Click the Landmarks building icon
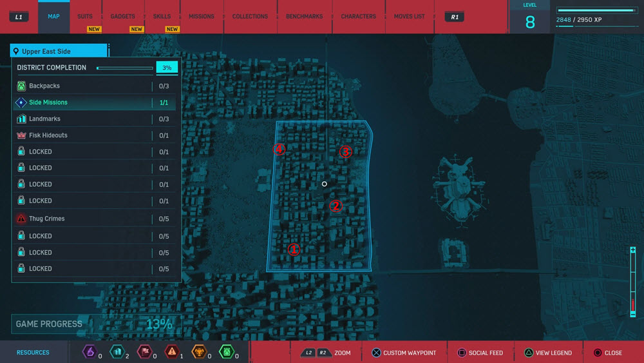644x363 pixels. coord(21,119)
